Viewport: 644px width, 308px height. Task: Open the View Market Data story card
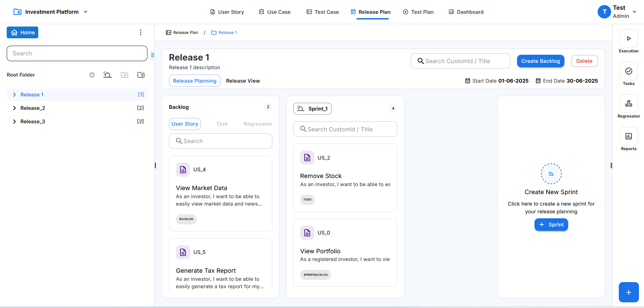pos(221,193)
